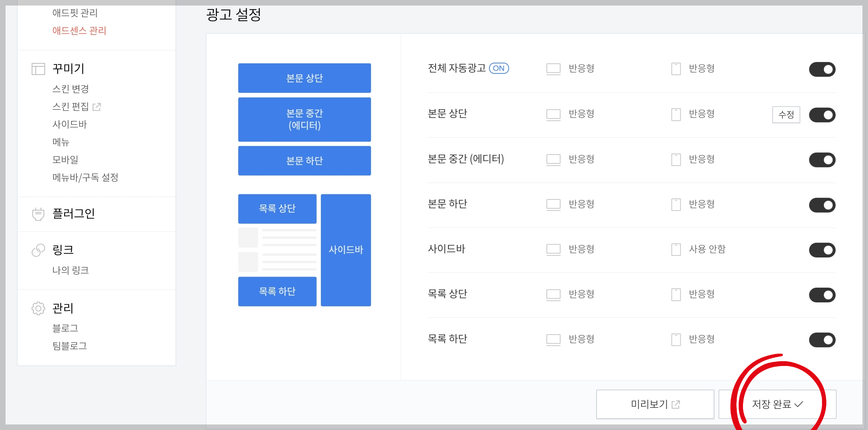Click the 꾸미기 panel icon in sidebar
Image resolution: width=868 pixels, height=430 pixels.
coord(38,69)
